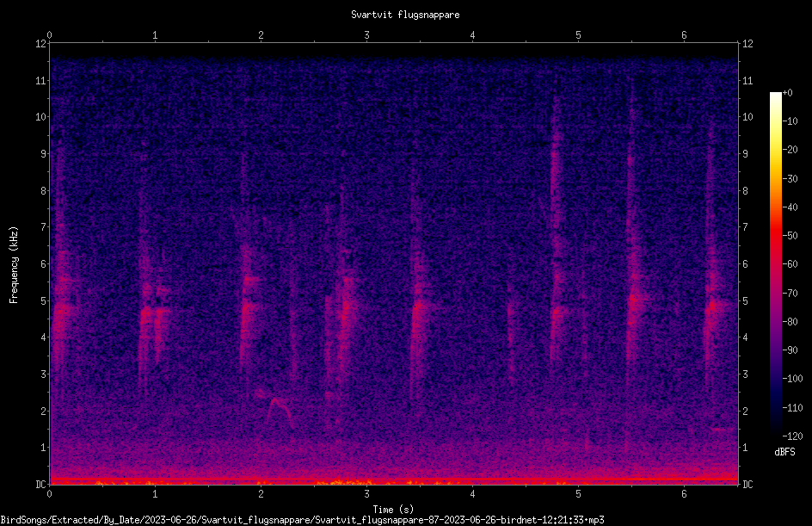Click '6' on the left frequency axis
812x526 pixels.
point(44,263)
